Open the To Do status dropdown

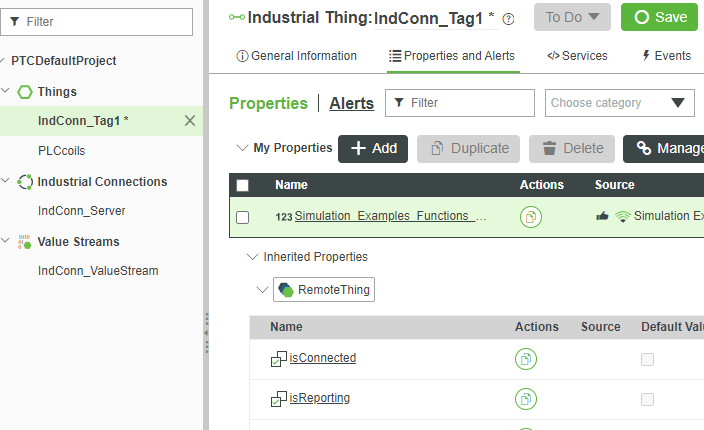click(572, 17)
